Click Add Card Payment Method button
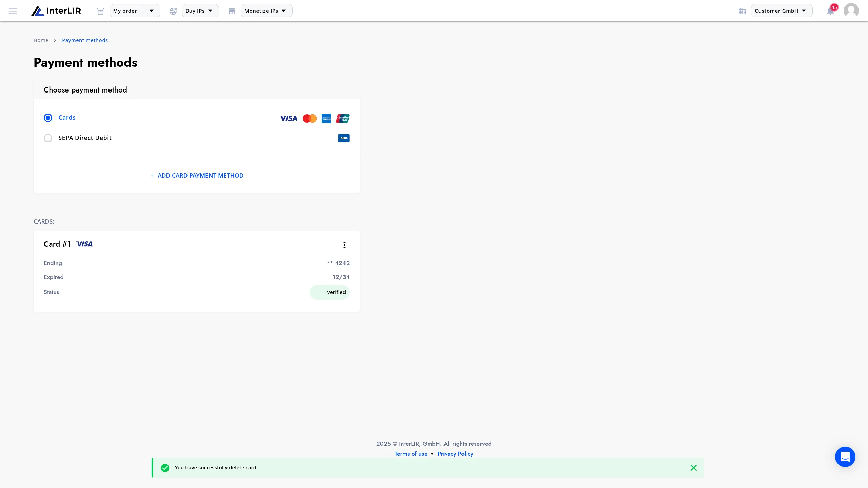 [197, 176]
